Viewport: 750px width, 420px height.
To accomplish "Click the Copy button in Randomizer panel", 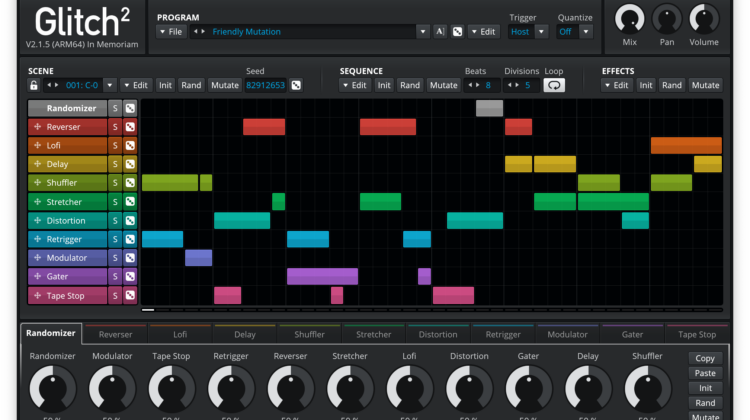I will click(x=705, y=358).
